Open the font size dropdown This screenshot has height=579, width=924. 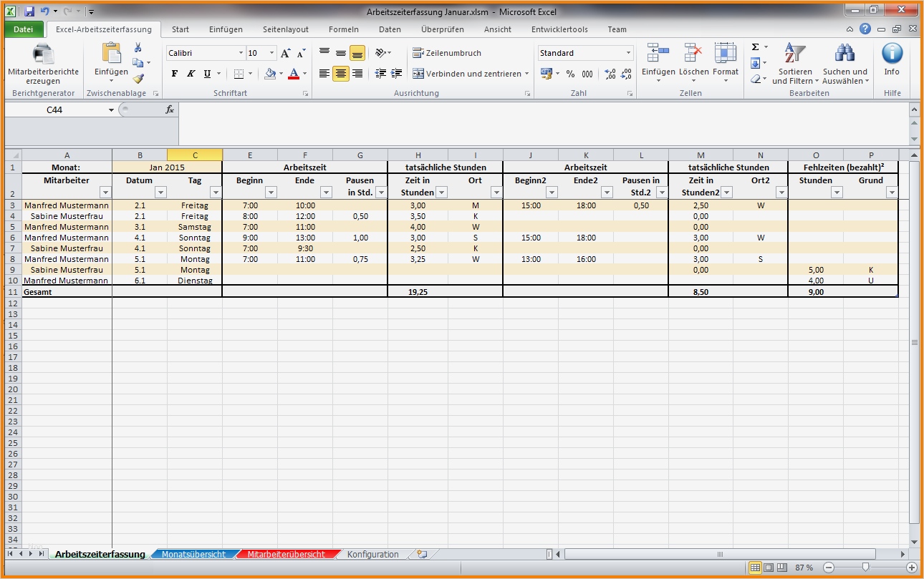[x=272, y=53]
